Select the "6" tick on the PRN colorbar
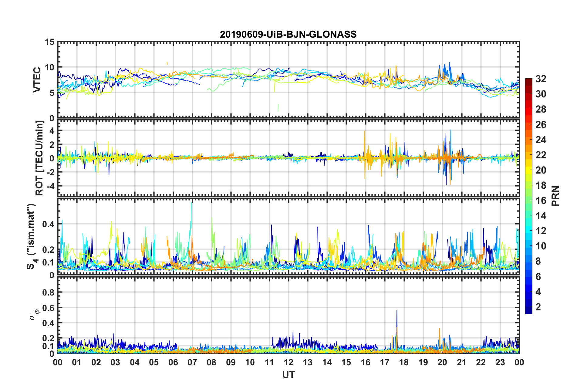 [x=538, y=276]
